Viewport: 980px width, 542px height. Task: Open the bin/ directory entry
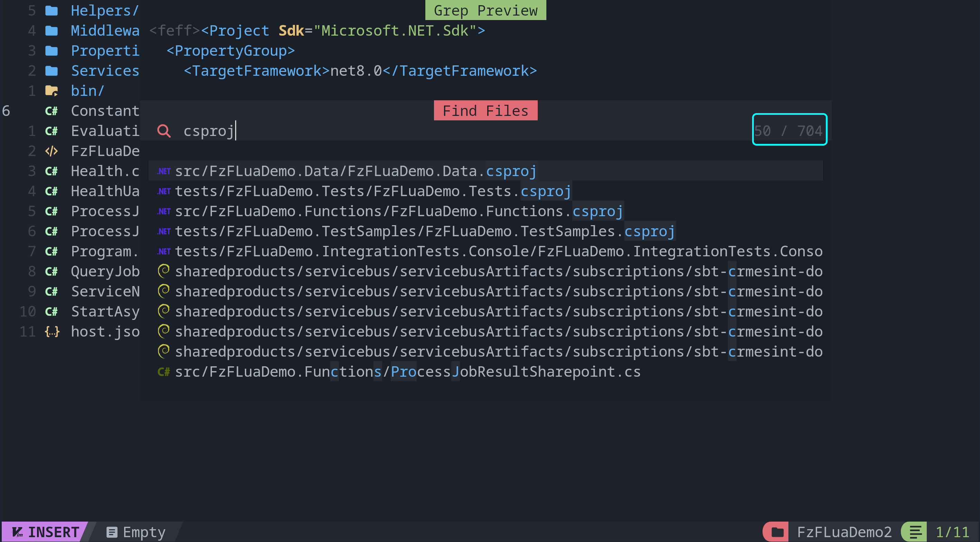[x=88, y=91]
